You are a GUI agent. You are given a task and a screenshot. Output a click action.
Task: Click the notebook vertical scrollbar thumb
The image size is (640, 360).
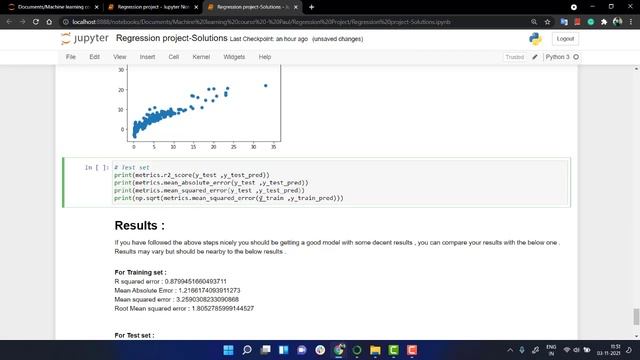tap(636, 317)
